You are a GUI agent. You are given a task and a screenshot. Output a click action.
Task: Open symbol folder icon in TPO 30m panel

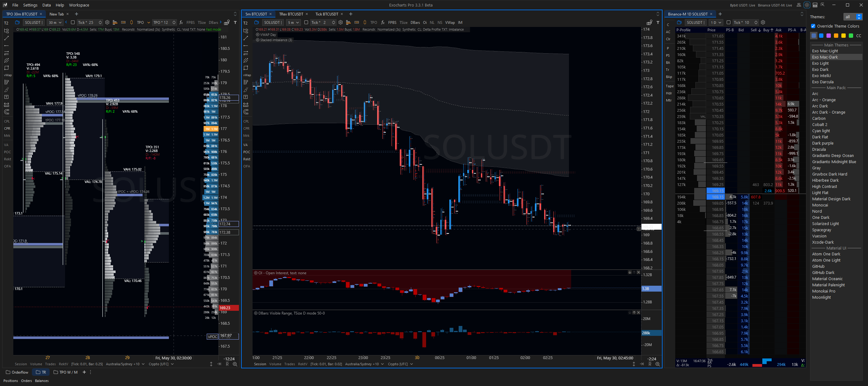tap(18, 23)
